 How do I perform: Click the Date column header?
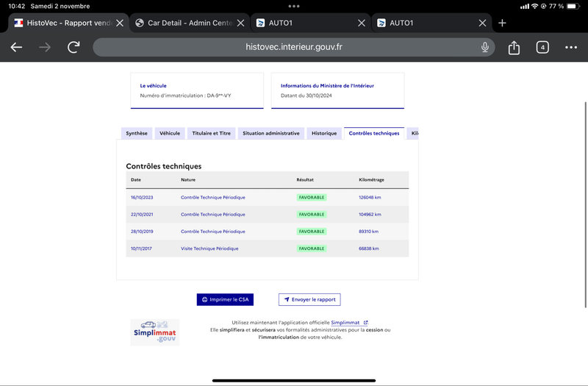point(136,179)
